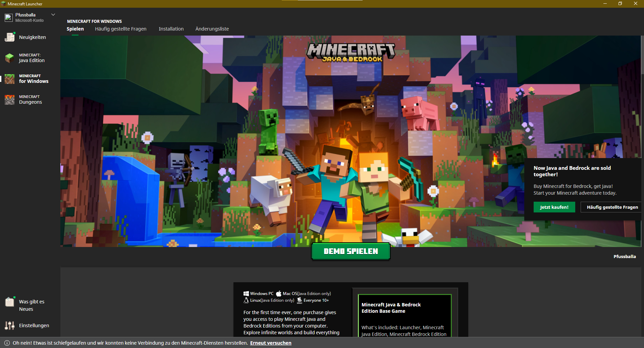Click the Pfussballa account avatar
Viewport: 644px width, 348px height.
coord(9,17)
